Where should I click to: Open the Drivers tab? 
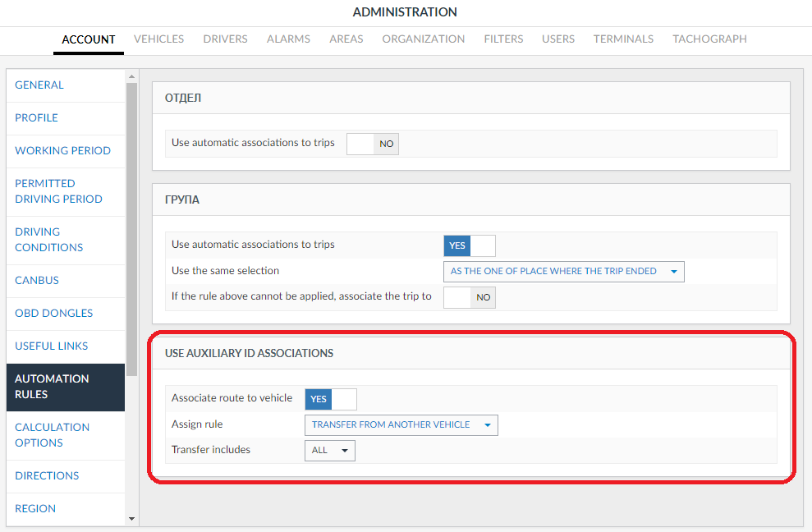[225, 39]
